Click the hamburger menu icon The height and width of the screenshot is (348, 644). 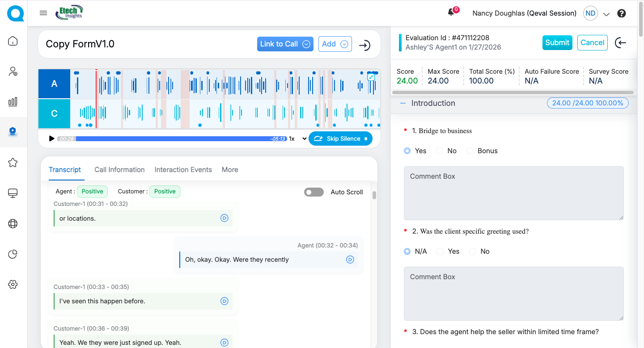coord(43,13)
